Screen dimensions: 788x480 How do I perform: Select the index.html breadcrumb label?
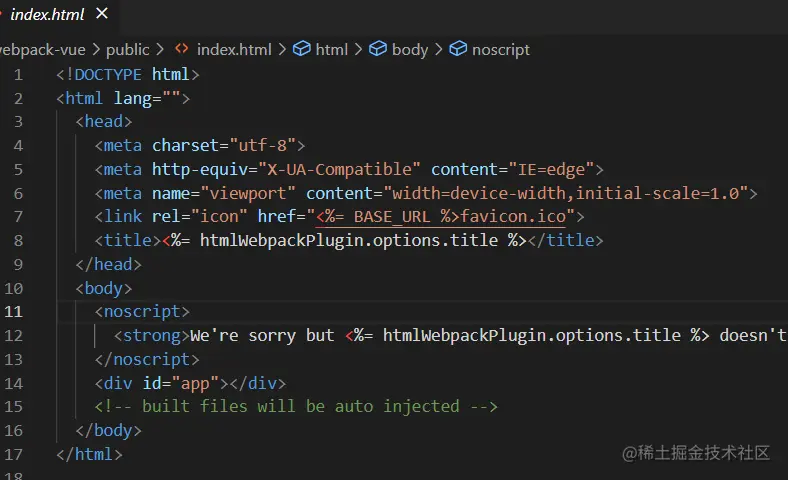(x=234, y=49)
